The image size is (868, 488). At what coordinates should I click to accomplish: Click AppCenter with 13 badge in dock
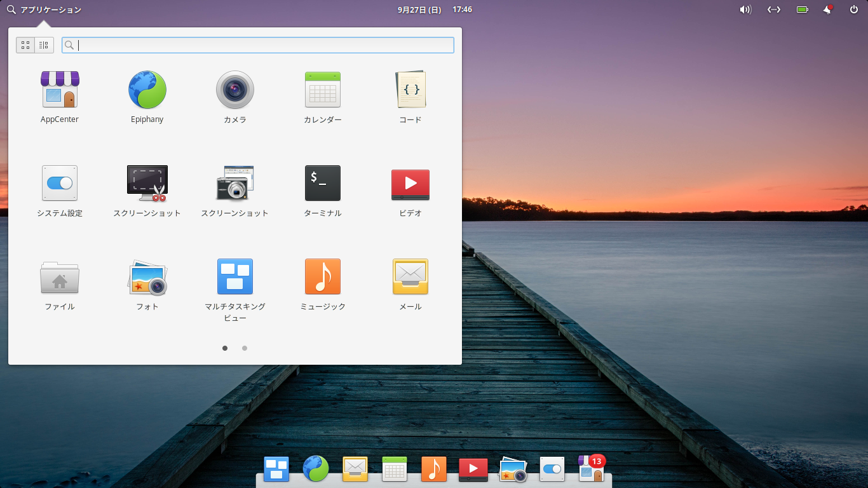click(592, 469)
